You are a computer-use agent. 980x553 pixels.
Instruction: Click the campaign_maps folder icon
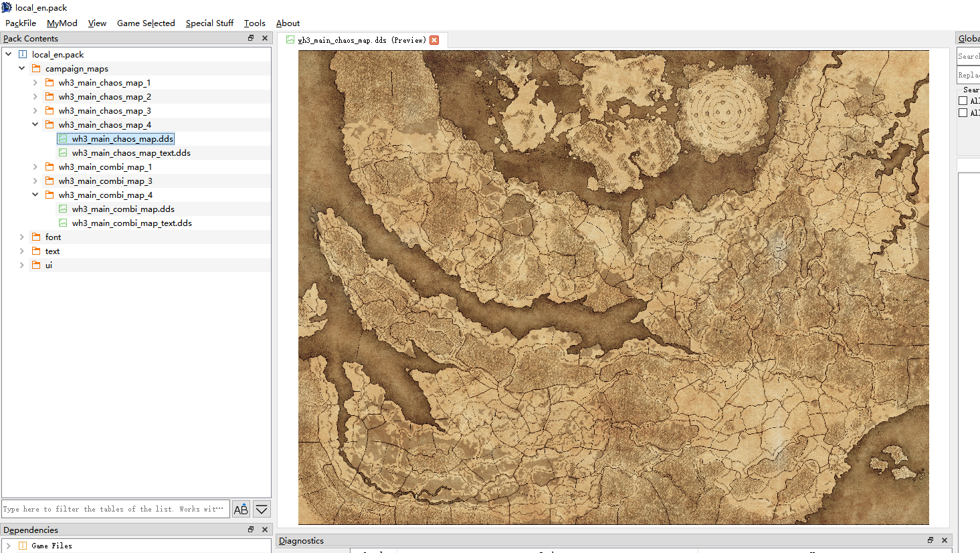[x=36, y=68]
